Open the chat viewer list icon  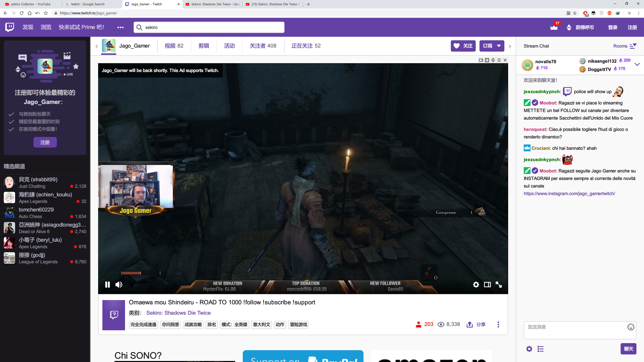tap(541, 349)
